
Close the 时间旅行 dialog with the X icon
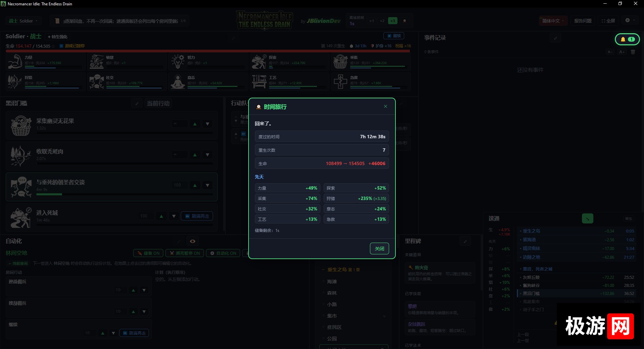[x=385, y=106]
